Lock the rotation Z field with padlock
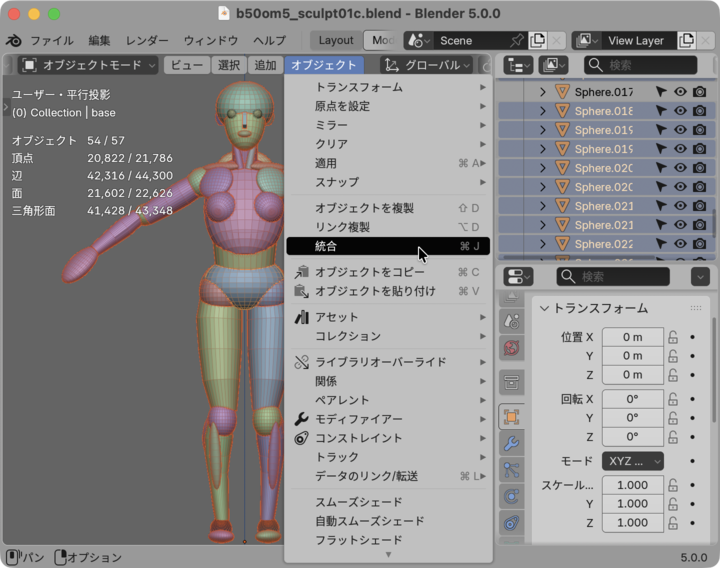720x568 pixels. [673, 437]
